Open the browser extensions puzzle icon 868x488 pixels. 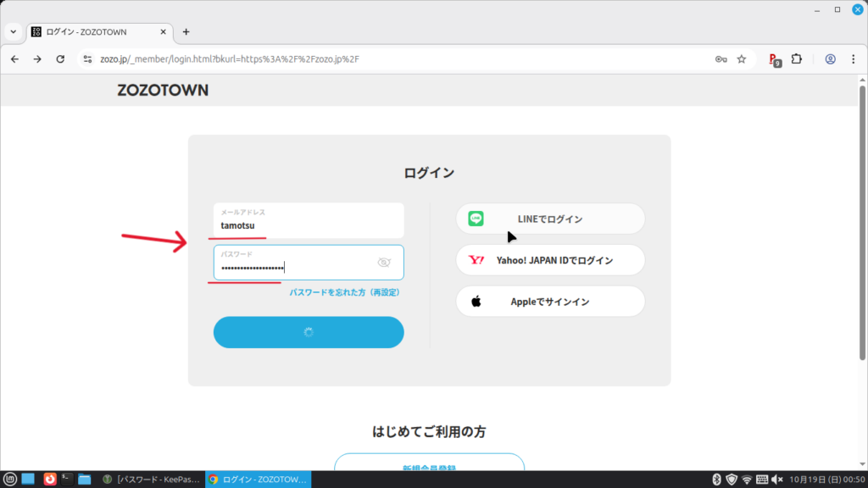(797, 59)
